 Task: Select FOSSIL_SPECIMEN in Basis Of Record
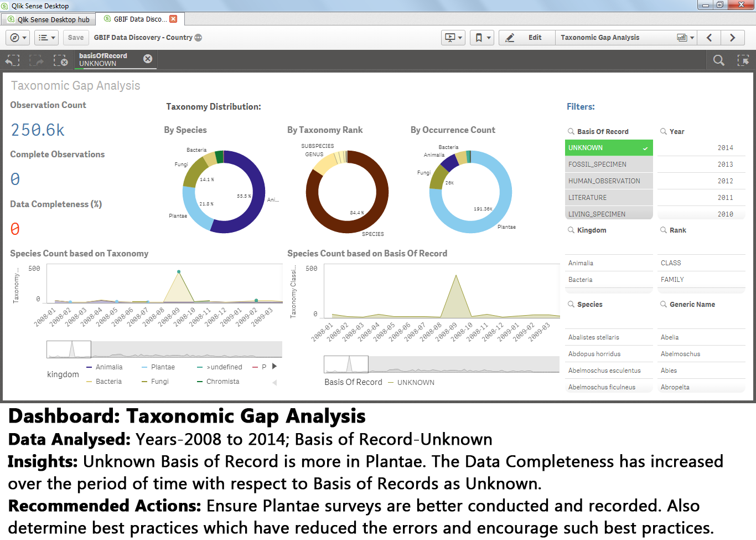[x=609, y=164]
